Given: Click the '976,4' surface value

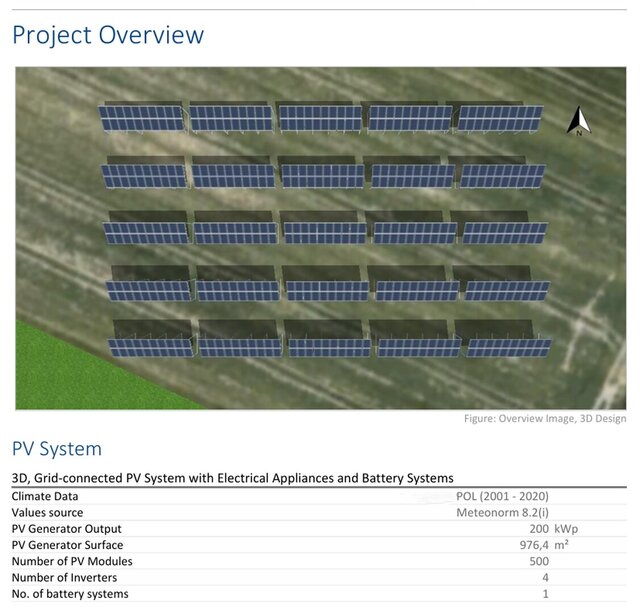Looking at the screenshot, I should (534, 545).
